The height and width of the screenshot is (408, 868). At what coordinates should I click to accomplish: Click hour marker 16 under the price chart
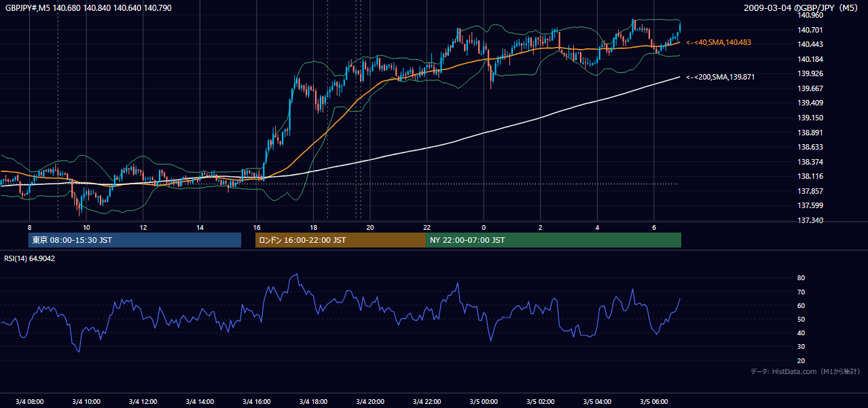[x=256, y=227]
